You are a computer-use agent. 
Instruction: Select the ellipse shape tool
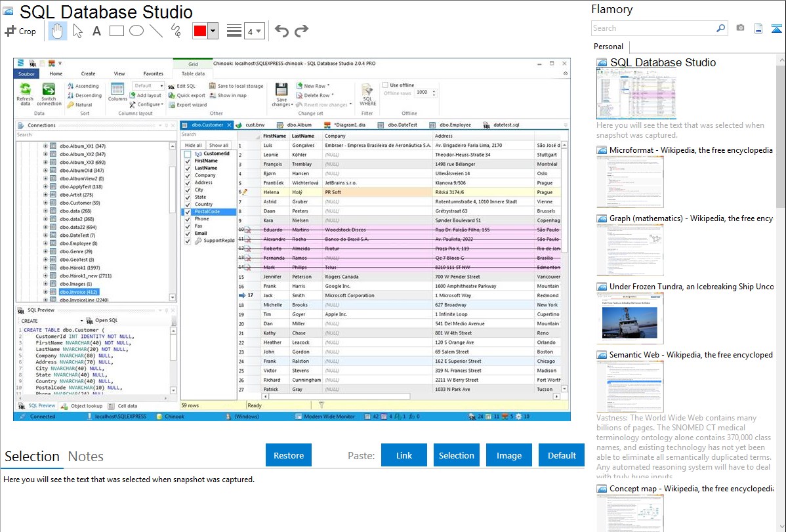click(136, 31)
